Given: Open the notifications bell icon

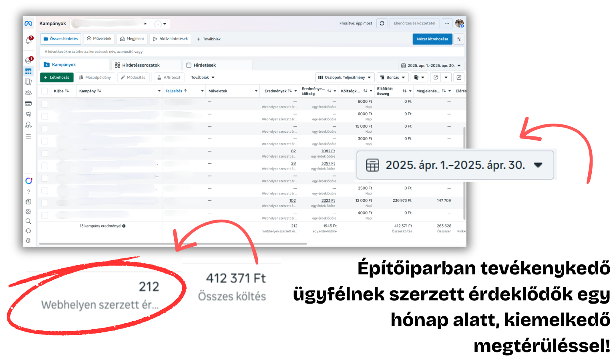Looking at the screenshot, I should pyautogui.click(x=28, y=40).
